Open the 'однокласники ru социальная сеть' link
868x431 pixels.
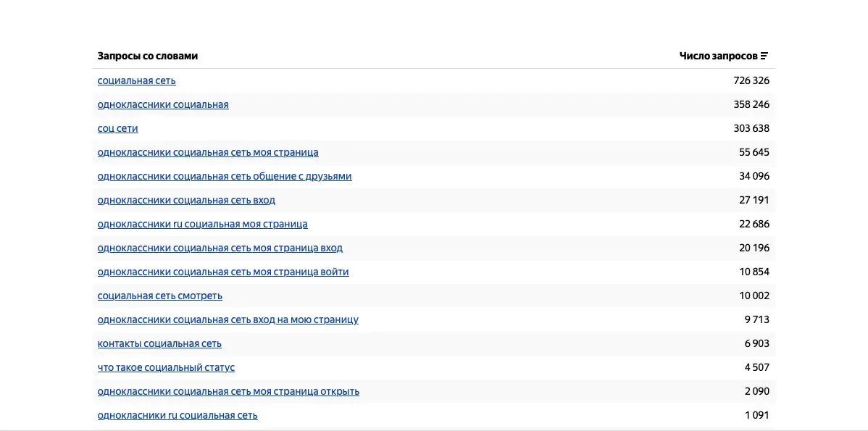click(x=178, y=416)
